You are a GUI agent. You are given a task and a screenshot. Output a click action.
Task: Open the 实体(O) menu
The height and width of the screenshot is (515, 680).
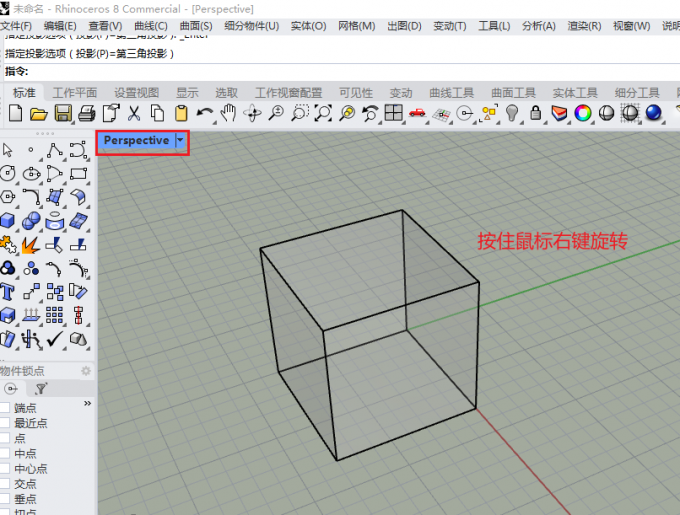[x=308, y=26]
